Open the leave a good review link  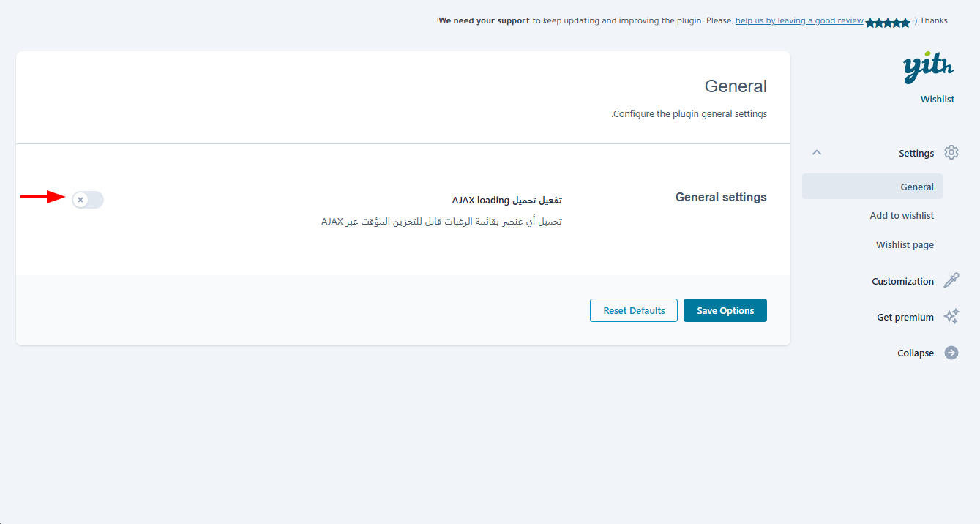coord(799,21)
